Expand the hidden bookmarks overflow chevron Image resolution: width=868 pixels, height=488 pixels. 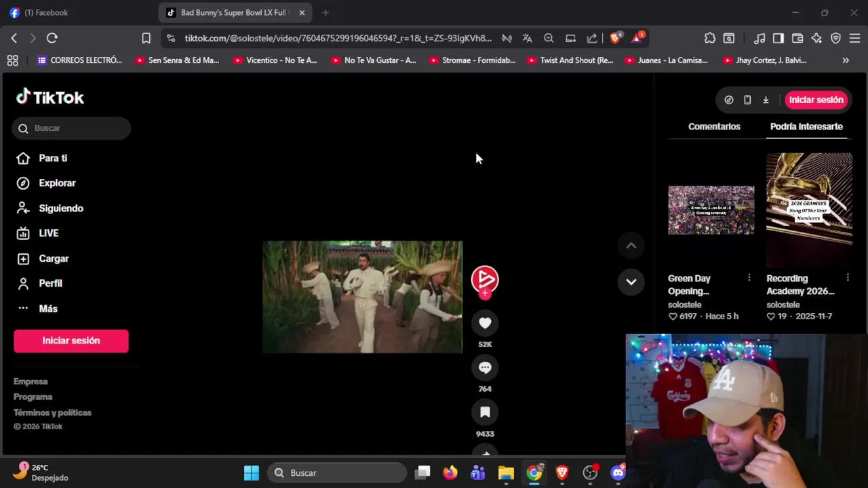846,60
